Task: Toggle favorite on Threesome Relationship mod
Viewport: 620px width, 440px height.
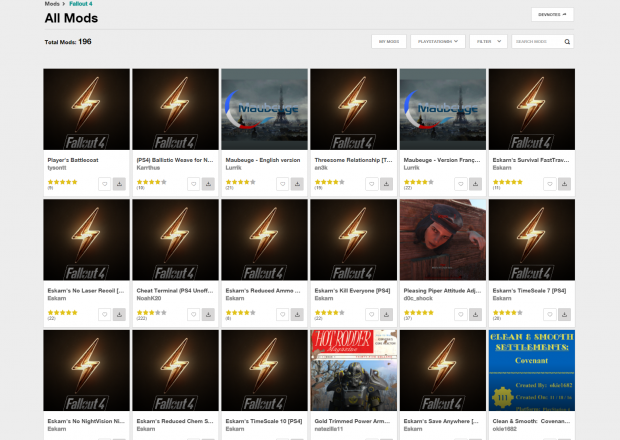Action: click(372, 184)
